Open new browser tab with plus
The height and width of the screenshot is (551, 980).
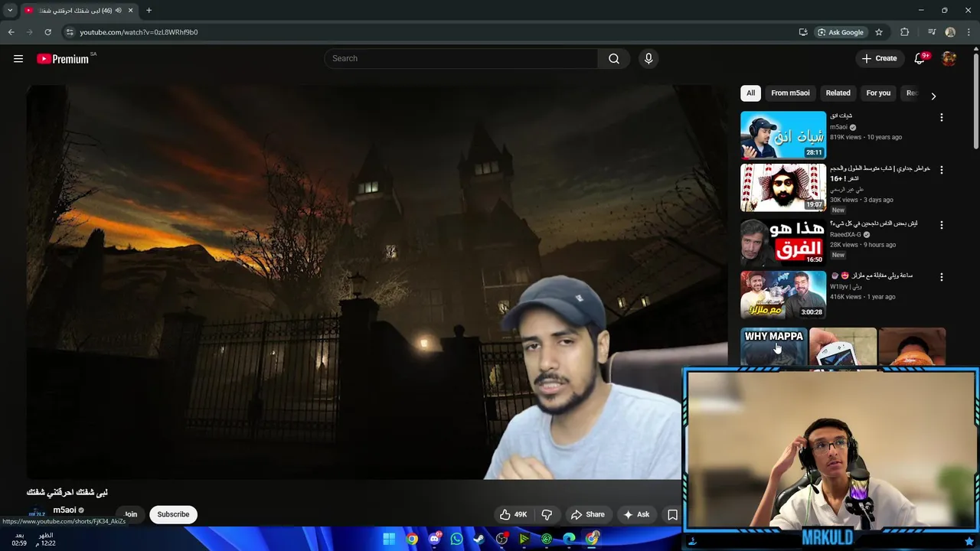click(x=149, y=11)
